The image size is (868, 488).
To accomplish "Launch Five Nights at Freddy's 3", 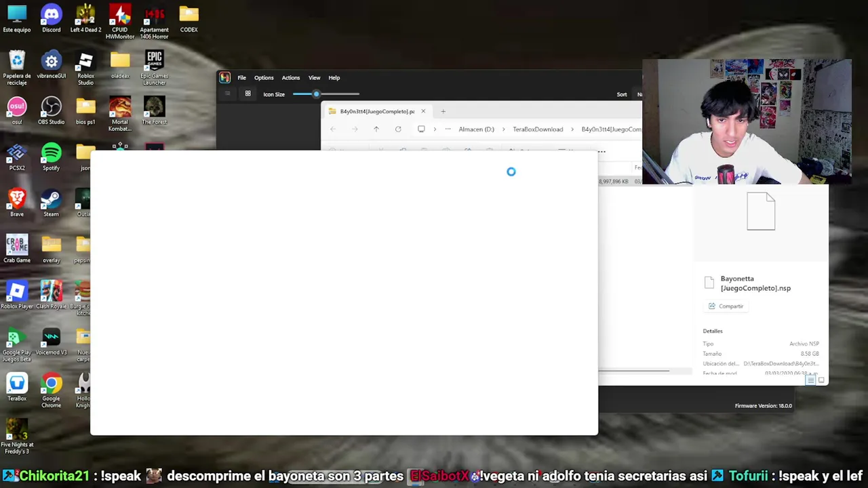I will (x=17, y=437).
